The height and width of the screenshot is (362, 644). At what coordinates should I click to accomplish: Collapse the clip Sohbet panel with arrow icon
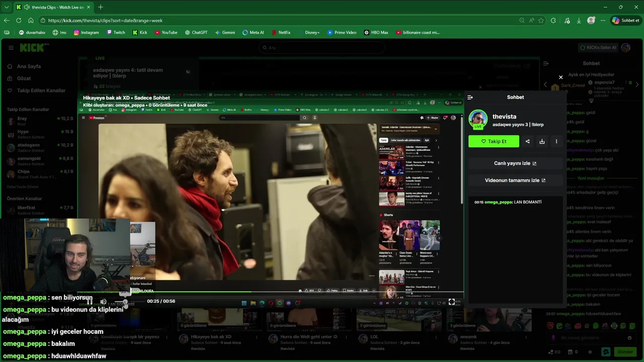pos(470,98)
